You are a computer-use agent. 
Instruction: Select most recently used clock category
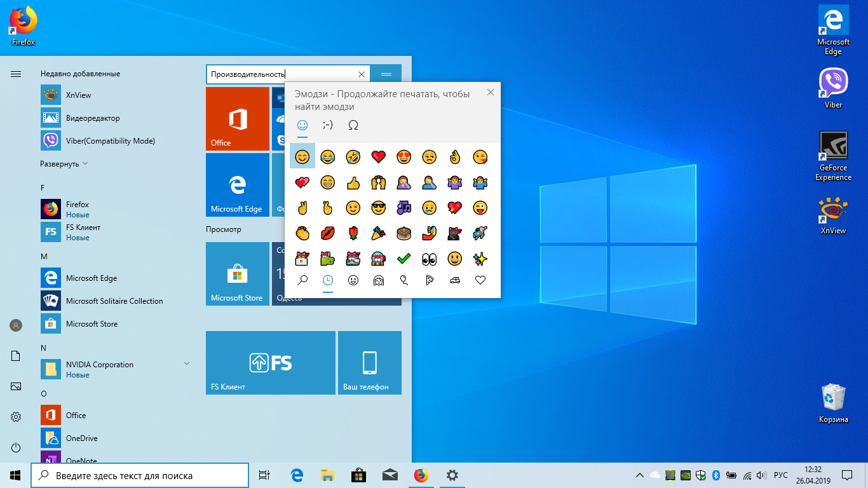(x=328, y=280)
